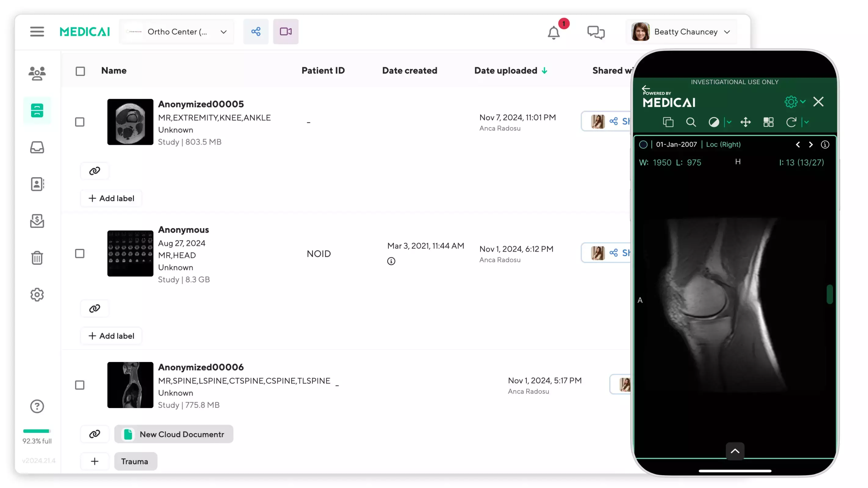Open Beatty Chauncey user menu
This screenshot has width=868, height=488.
(682, 32)
